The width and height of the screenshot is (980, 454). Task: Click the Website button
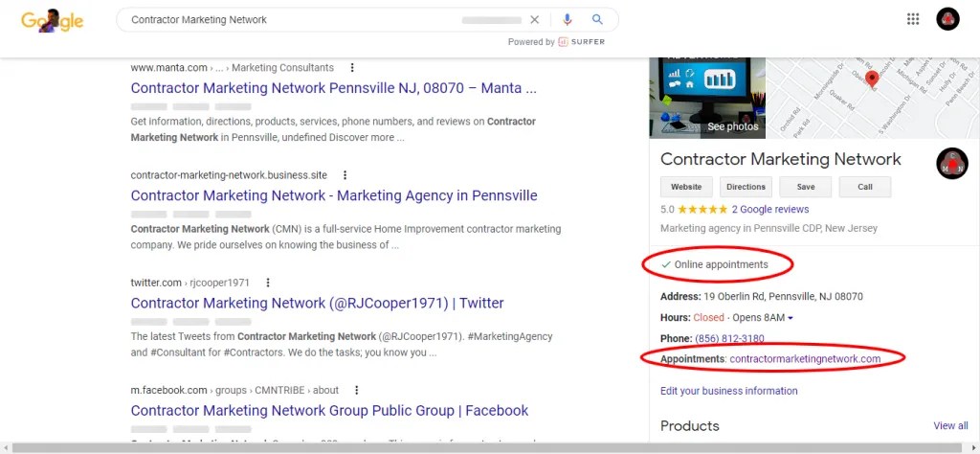pyautogui.click(x=686, y=187)
